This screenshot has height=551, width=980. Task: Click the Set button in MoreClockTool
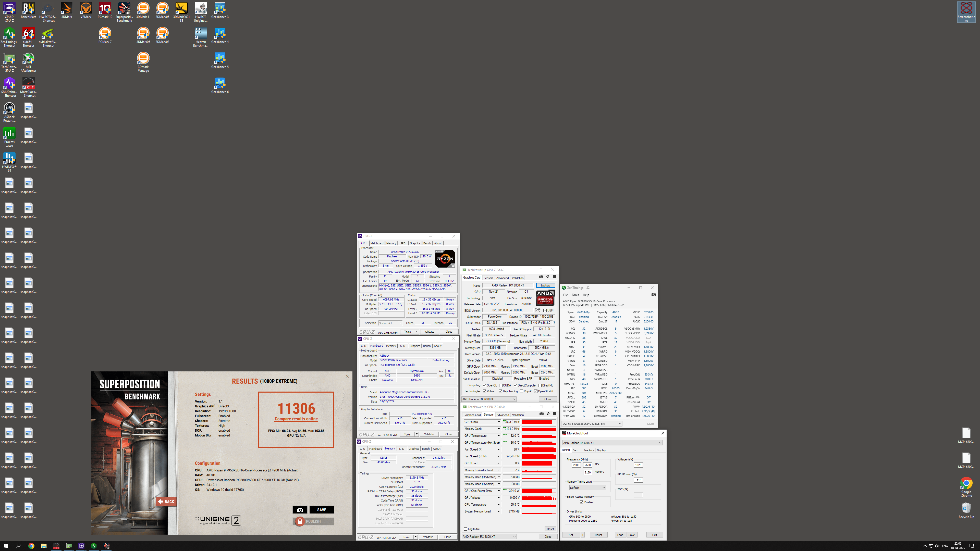coord(571,535)
